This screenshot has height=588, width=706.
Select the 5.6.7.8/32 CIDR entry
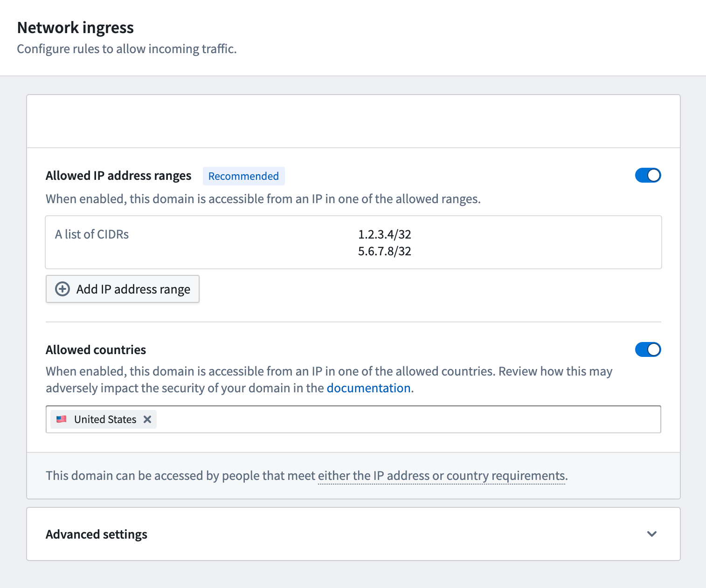pos(384,252)
